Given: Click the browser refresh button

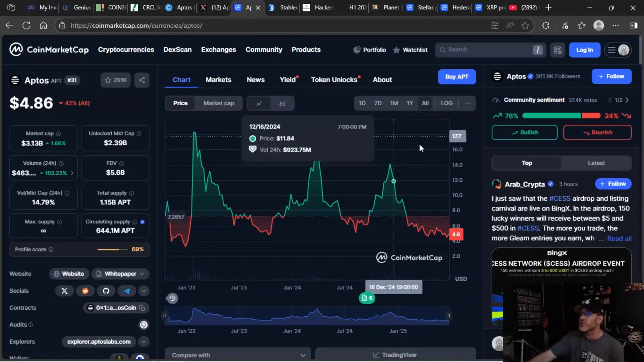Looking at the screenshot, I should click(26, 25).
